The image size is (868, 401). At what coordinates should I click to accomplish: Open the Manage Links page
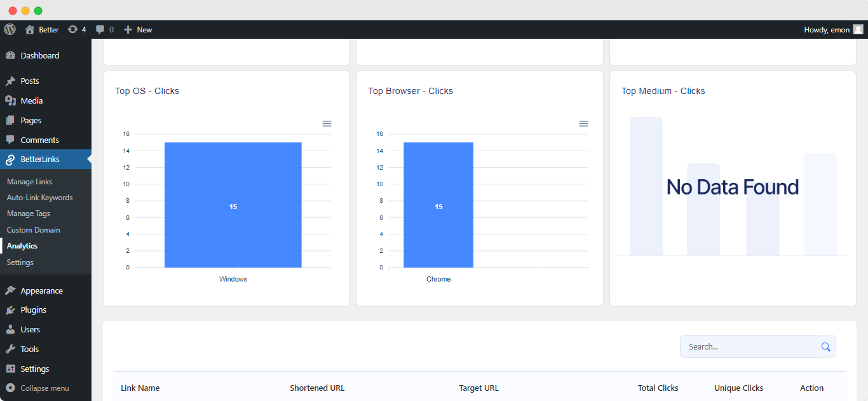pos(29,181)
